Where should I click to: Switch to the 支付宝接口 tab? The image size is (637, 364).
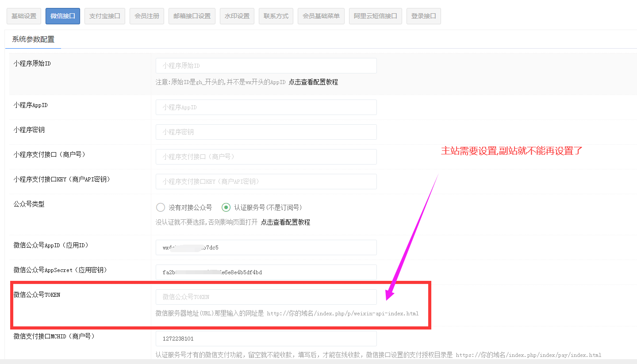(x=105, y=16)
